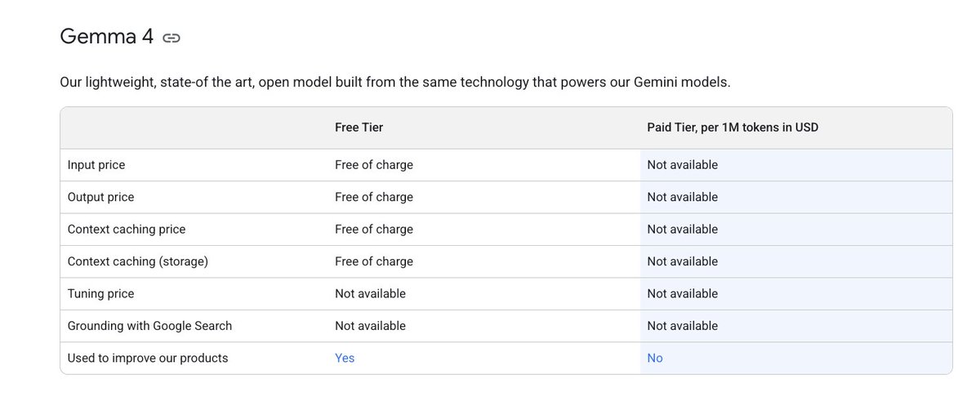Select the "Tuning price" row label

[101, 293]
